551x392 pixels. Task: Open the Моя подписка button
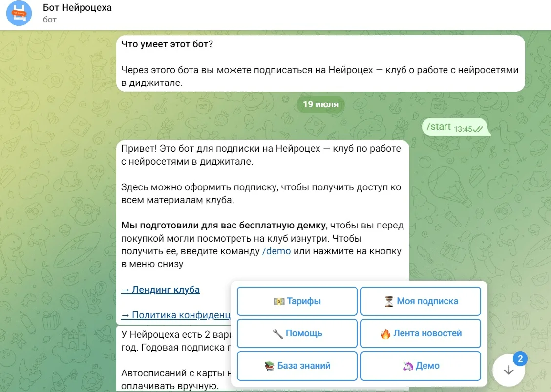point(421,301)
